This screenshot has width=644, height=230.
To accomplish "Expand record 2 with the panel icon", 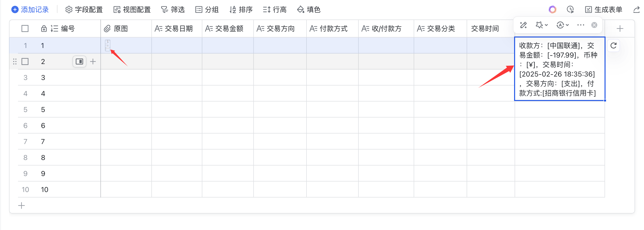I will [79, 61].
